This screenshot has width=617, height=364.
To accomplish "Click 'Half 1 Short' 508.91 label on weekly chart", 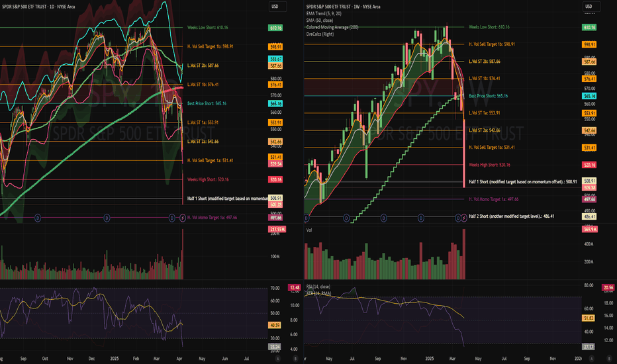I will pos(523,182).
